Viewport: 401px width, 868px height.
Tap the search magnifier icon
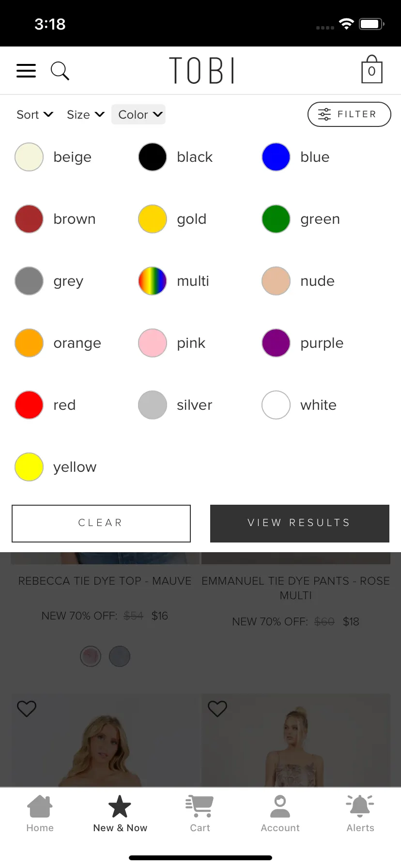[x=60, y=71]
